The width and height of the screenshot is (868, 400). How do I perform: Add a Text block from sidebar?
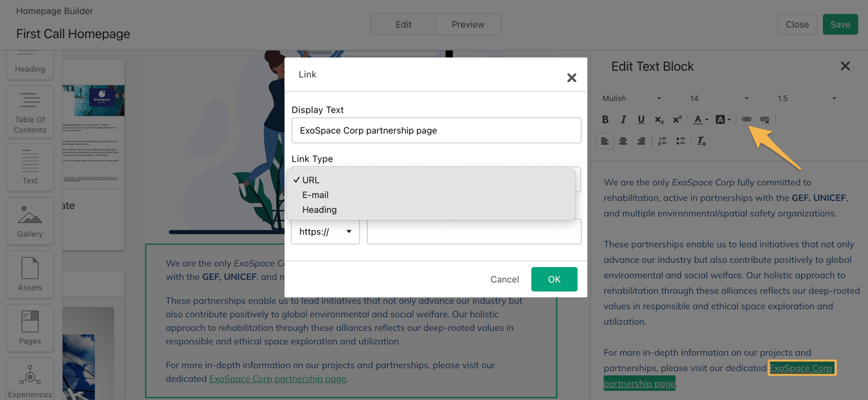30,167
